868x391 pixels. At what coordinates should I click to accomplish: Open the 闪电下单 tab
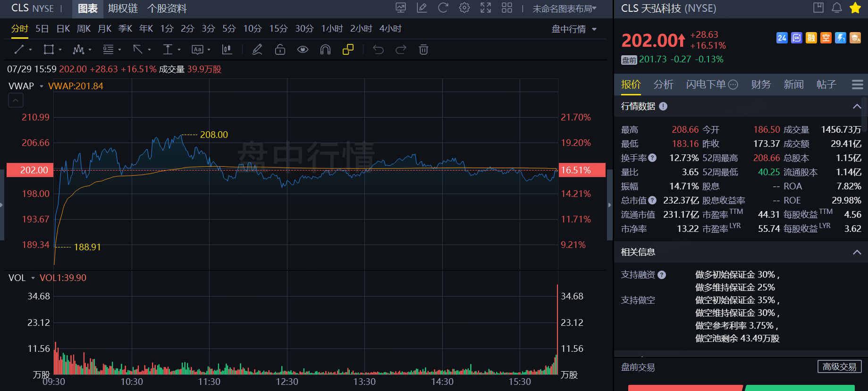[712, 85]
